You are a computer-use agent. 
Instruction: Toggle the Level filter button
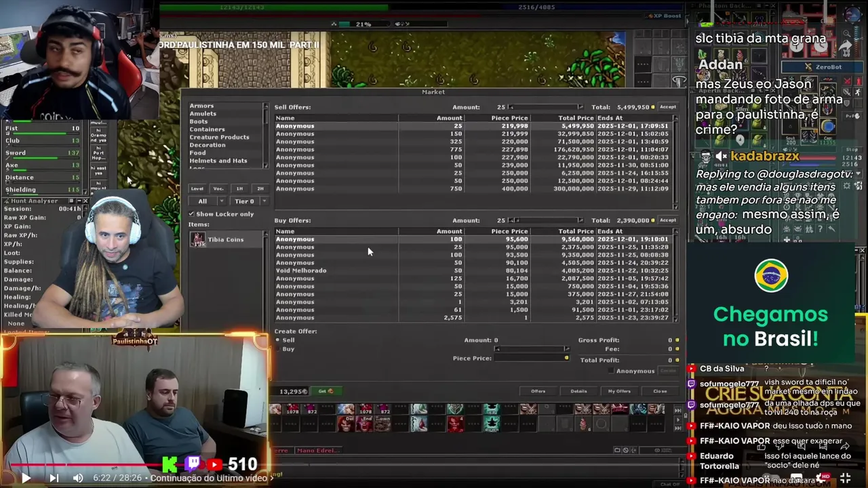tap(197, 188)
